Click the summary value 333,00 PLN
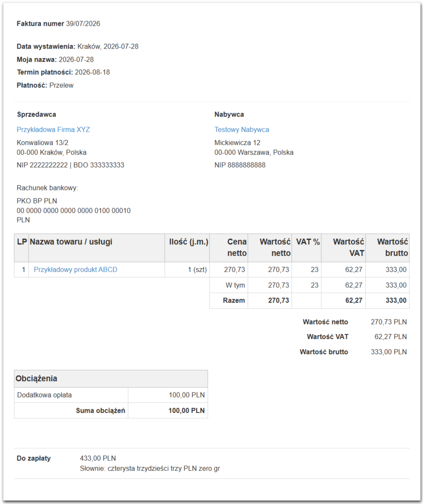Image resolution: width=423 pixels, height=504 pixels. tap(389, 352)
